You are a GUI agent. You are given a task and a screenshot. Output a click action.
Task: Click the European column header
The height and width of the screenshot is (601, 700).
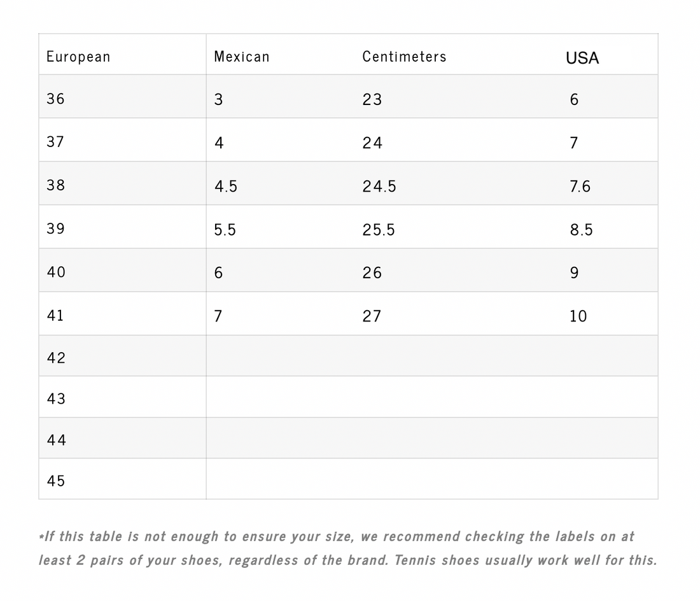pos(78,57)
